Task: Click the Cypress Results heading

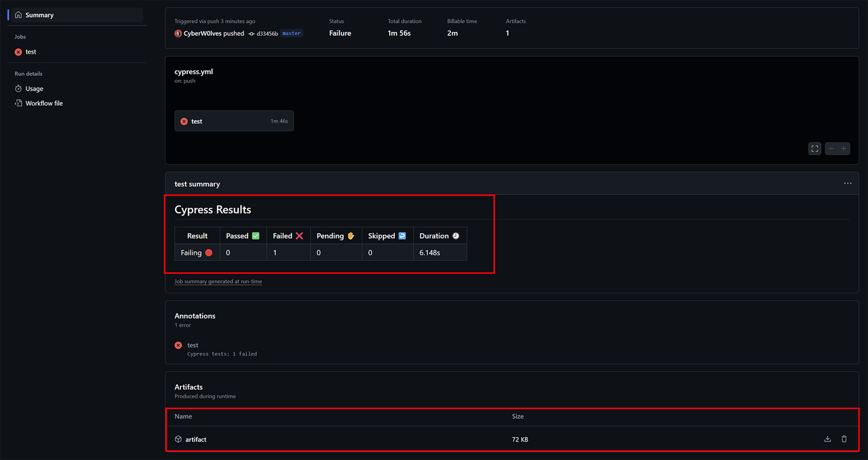Action: coord(213,210)
